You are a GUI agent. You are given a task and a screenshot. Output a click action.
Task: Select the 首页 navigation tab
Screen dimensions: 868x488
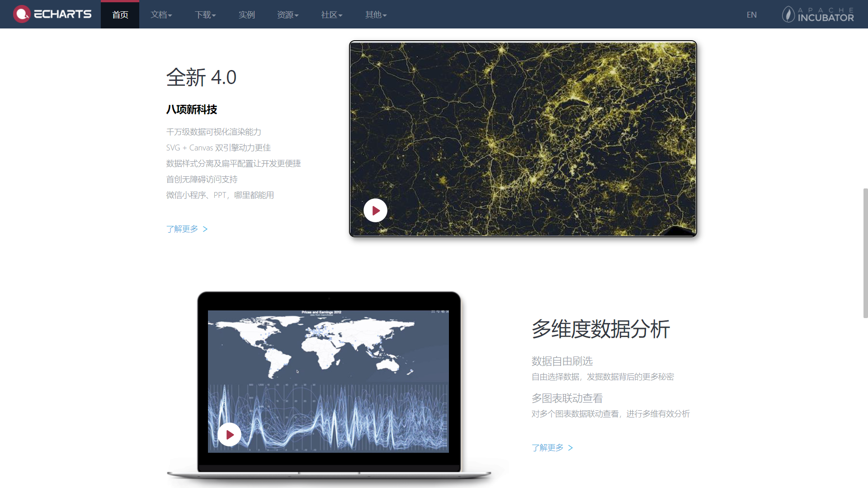pyautogui.click(x=120, y=15)
